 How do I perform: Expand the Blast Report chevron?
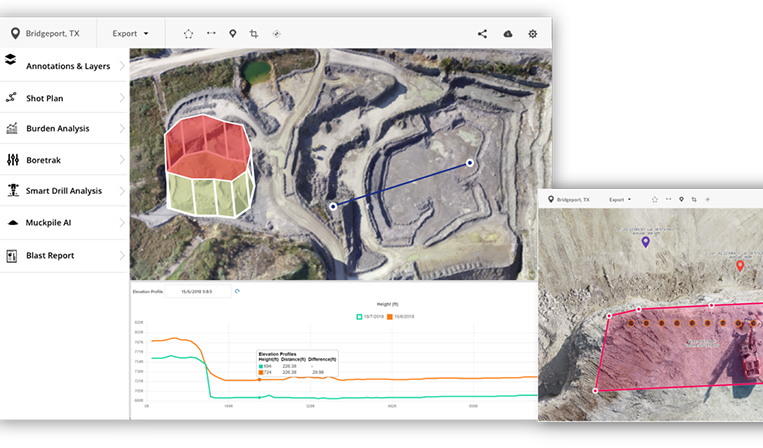point(122,255)
